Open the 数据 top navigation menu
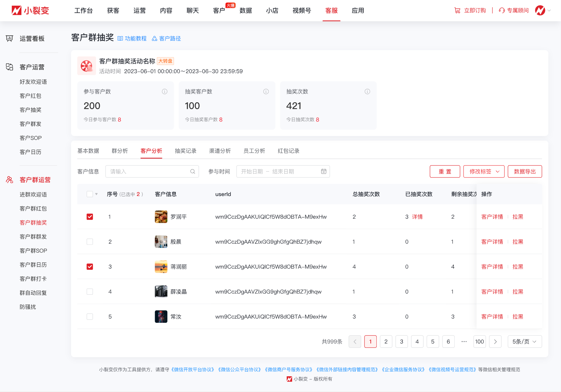Screen dimensions: 561x392 click(x=246, y=11)
